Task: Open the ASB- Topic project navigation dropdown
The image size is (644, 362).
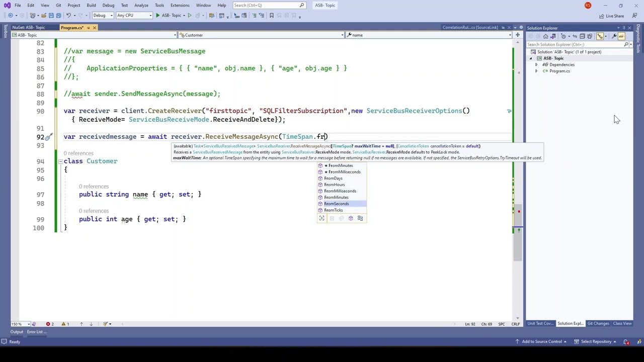Action: (x=94, y=35)
